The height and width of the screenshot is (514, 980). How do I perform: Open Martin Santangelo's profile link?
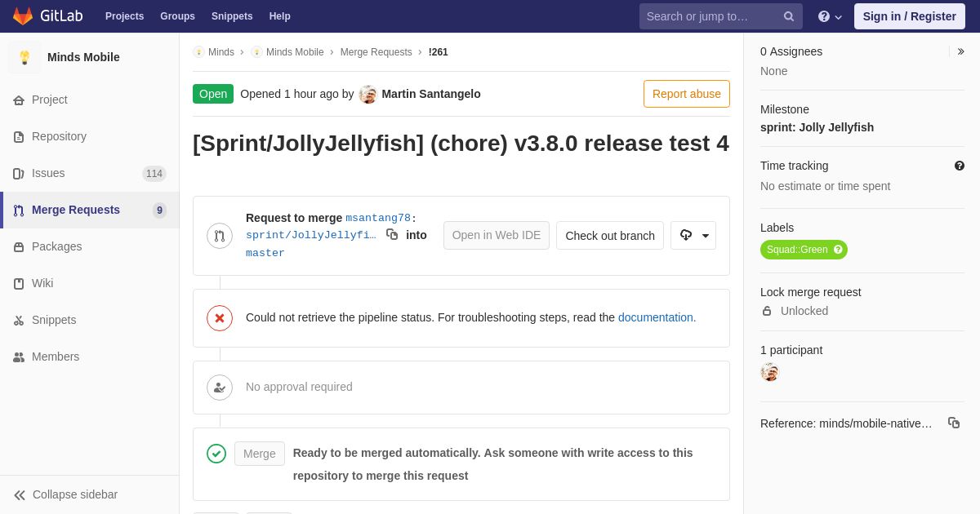[x=431, y=94]
